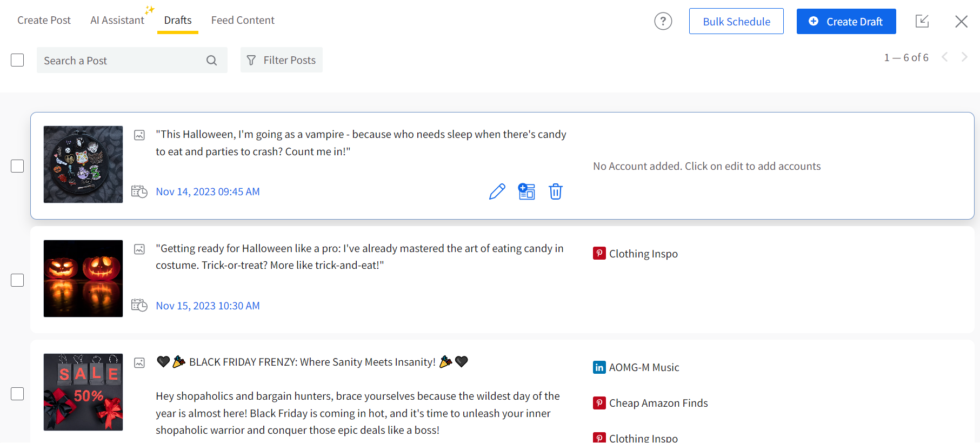This screenshot has height=443, width=980.
Task: Click the minimize-to-corner arrow icon
Action: click(922, 22)
